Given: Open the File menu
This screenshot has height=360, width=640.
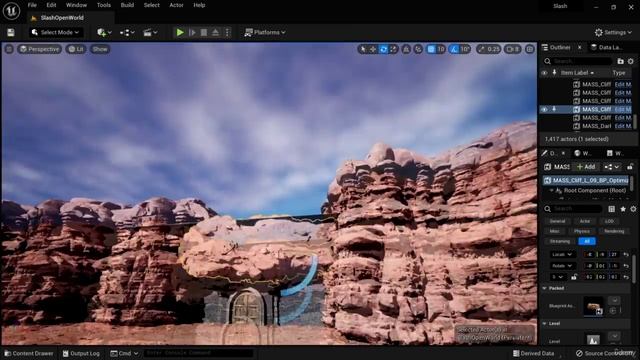Looking at the screenshot, I should click(x=32, y=5).
